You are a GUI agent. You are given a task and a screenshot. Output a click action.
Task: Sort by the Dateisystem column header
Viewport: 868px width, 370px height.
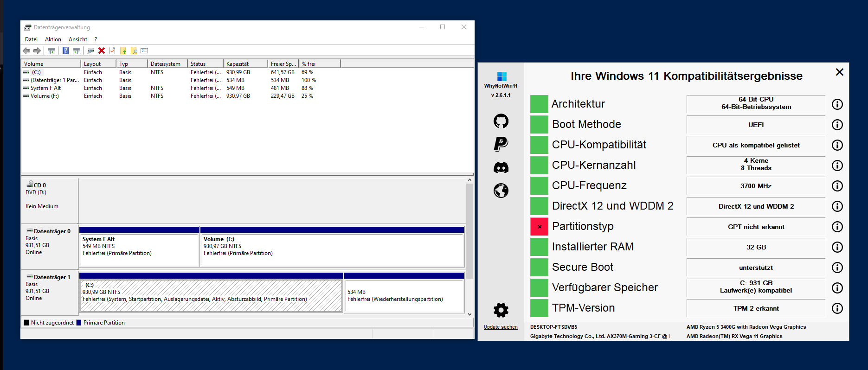tap(167, 64)
